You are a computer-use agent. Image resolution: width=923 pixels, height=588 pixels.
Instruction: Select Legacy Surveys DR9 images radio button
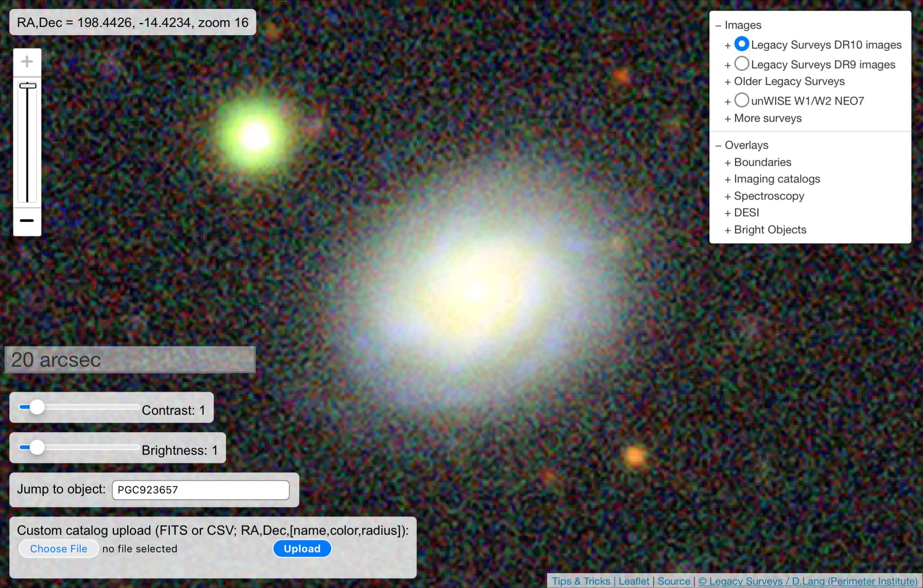tap(741, 64)
